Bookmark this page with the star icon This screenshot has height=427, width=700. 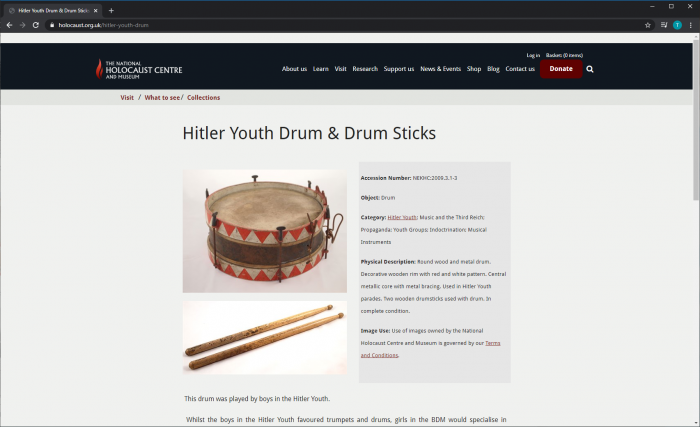[648, 25]
